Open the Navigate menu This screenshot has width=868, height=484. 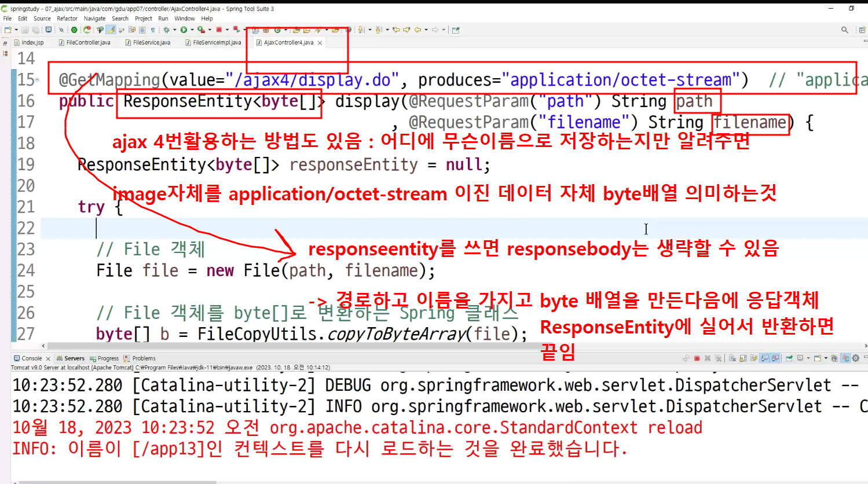[95, 19]
